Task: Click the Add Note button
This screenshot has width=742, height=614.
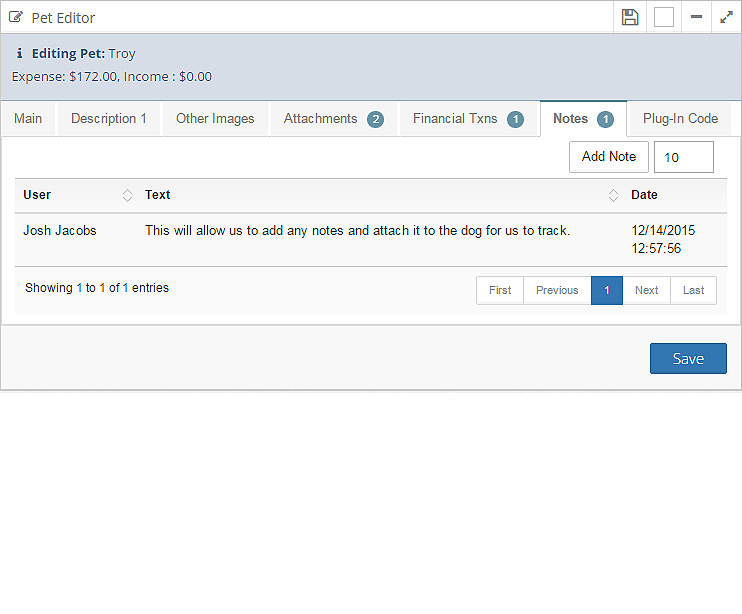Action: coord(609,157)
